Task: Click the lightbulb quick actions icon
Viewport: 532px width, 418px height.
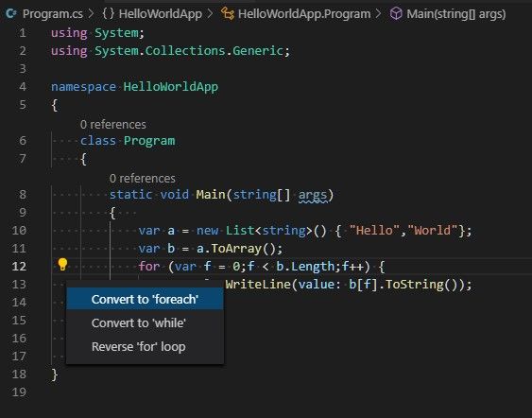Action: [62, 265]
